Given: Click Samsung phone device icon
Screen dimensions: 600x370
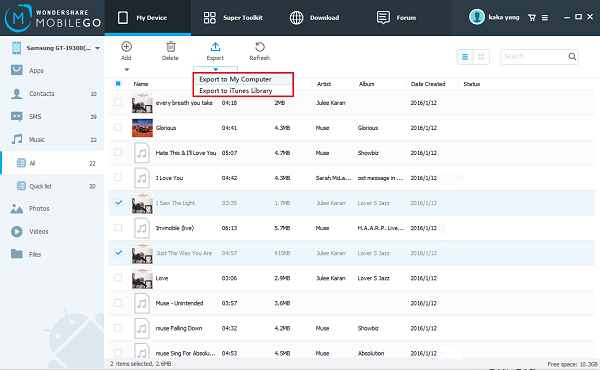Looking at the screenshot, I should click(16, 48).
